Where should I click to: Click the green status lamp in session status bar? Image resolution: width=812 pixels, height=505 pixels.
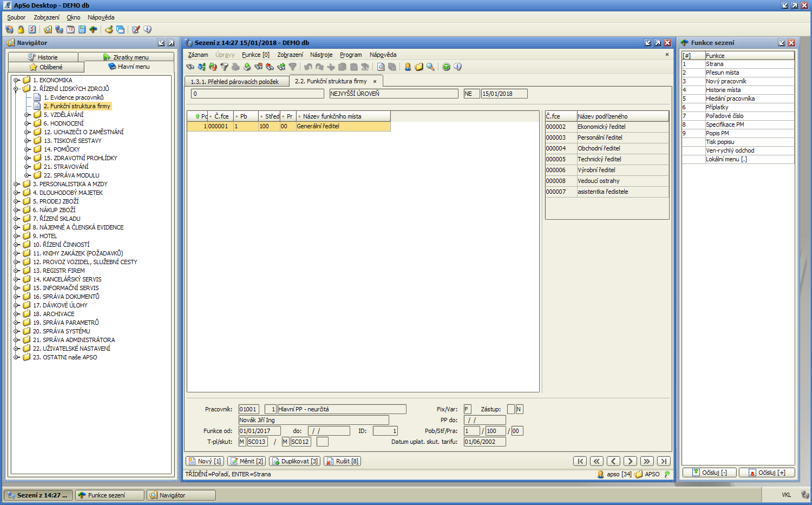tap(667, 474)
